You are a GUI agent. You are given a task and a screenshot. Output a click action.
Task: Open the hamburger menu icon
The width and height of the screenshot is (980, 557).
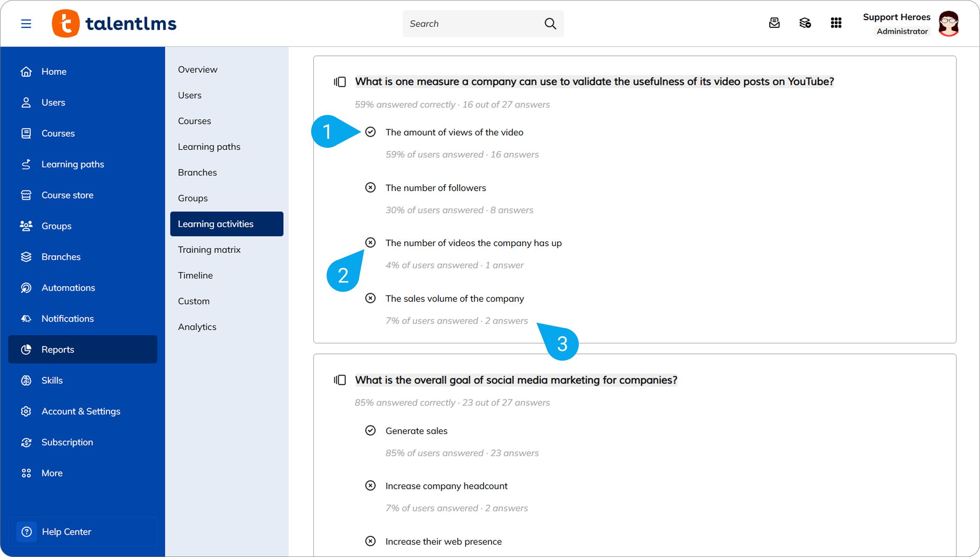point(26,23)
